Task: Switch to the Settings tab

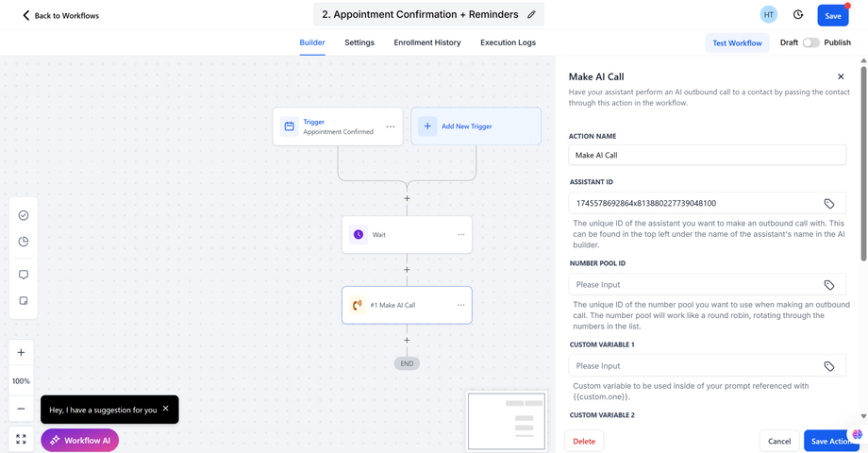Action: pyautogui.click(x=359, y=42)
